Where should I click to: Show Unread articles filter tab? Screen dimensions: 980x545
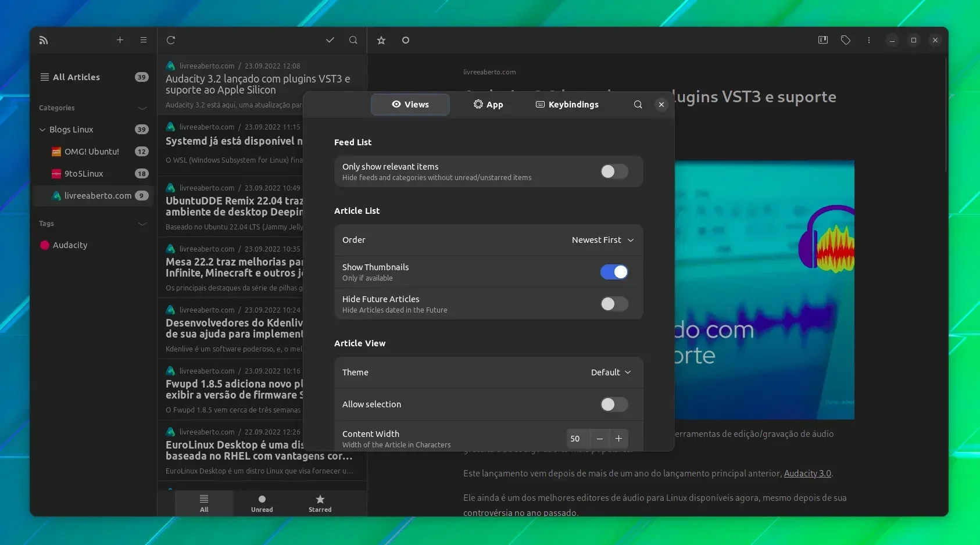tap(262, 503)
